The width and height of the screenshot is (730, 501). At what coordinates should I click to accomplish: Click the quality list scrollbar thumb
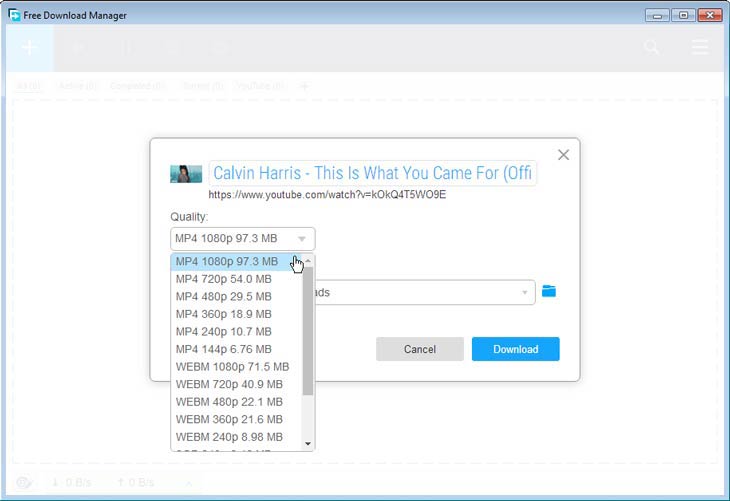[308, 331]
